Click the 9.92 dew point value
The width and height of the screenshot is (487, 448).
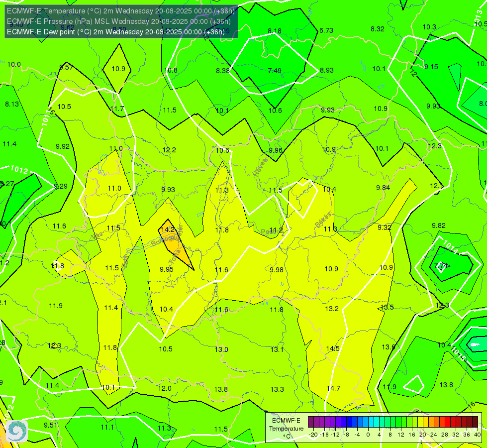pos(63,146)
